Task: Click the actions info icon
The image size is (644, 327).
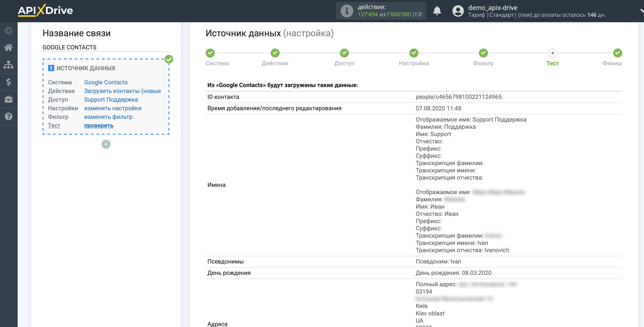Action: (x=346, y=11)
